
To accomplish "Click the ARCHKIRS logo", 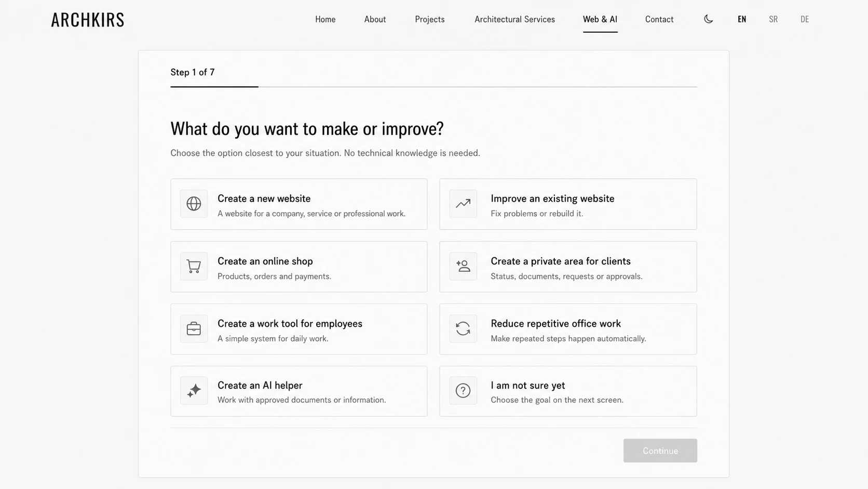I will [x=88, y=20].
